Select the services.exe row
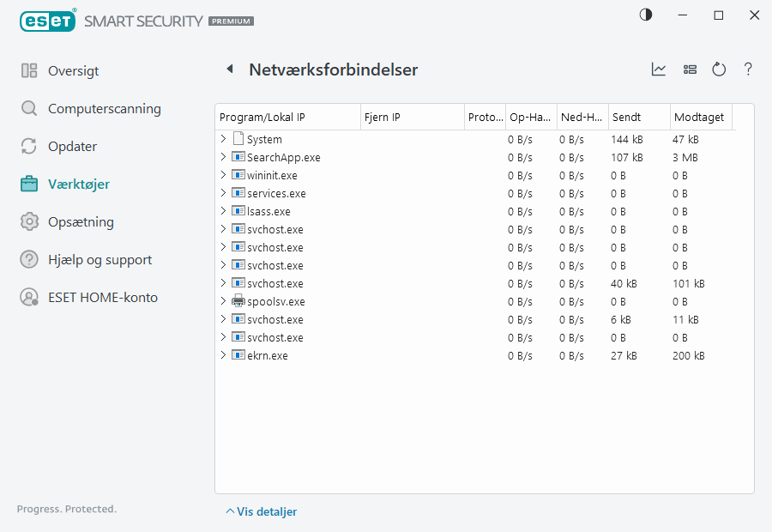 pos(276,193)
